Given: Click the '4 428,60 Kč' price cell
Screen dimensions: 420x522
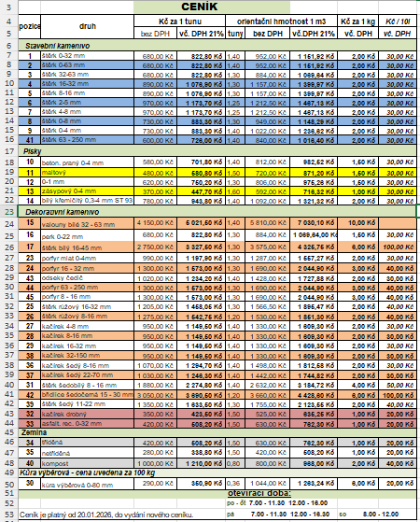Looking at the screenshot, I should [314, 395].
